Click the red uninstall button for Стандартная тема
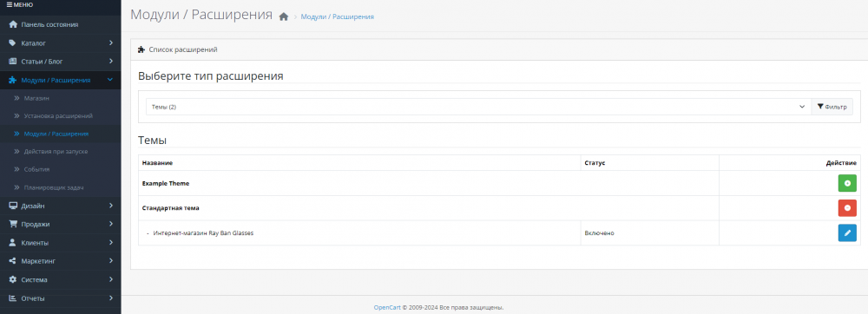Image resolution: width=868 pixels, height=314 pixels. pos(847,208)
